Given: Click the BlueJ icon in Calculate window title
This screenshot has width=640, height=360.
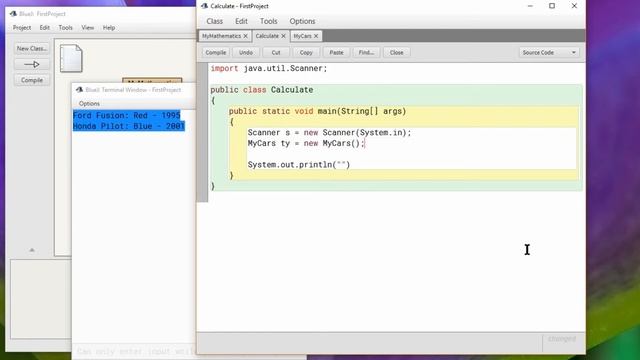Looking at the screenshot, I should click(x=204, y=6).
